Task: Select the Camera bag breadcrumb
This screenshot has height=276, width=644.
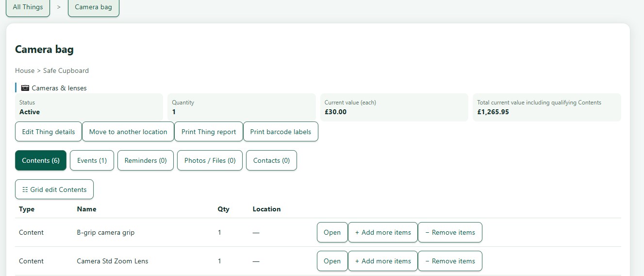Action: (x=93, y=7)
